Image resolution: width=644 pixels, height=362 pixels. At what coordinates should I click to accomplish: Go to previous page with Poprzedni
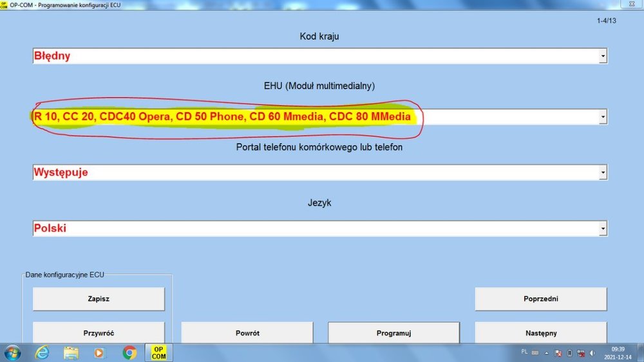[540, 299]
